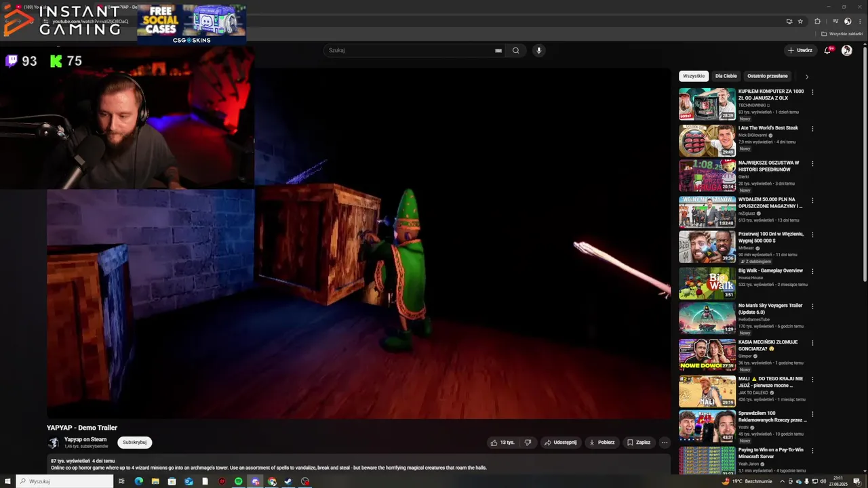
Task: Click the Pobierz download button
Action: 601,443
